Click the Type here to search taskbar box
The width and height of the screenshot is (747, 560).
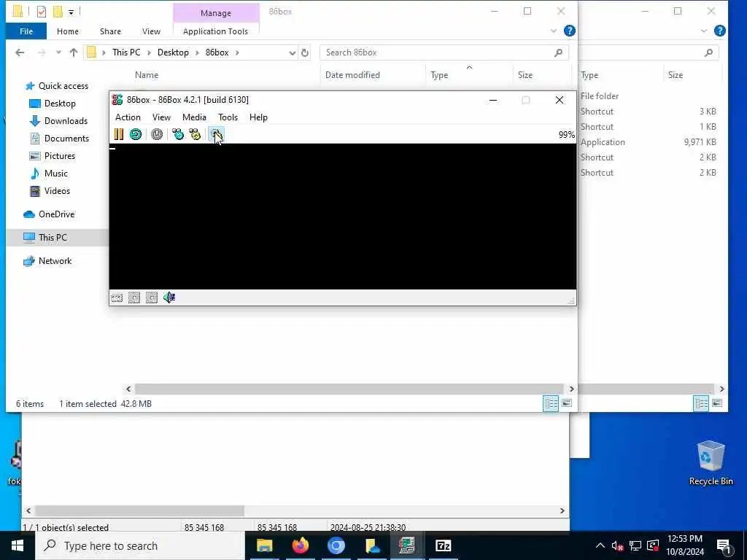pos(139,545)
